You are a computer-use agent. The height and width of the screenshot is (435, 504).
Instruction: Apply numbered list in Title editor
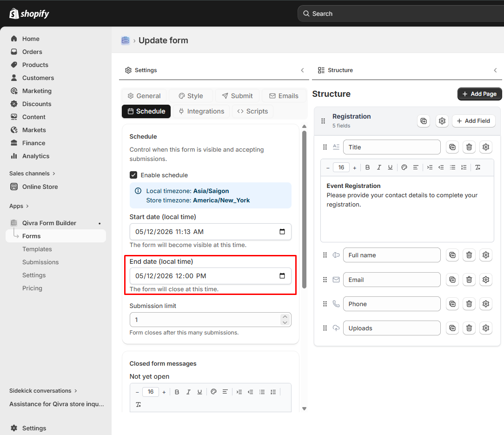[464, 167]
